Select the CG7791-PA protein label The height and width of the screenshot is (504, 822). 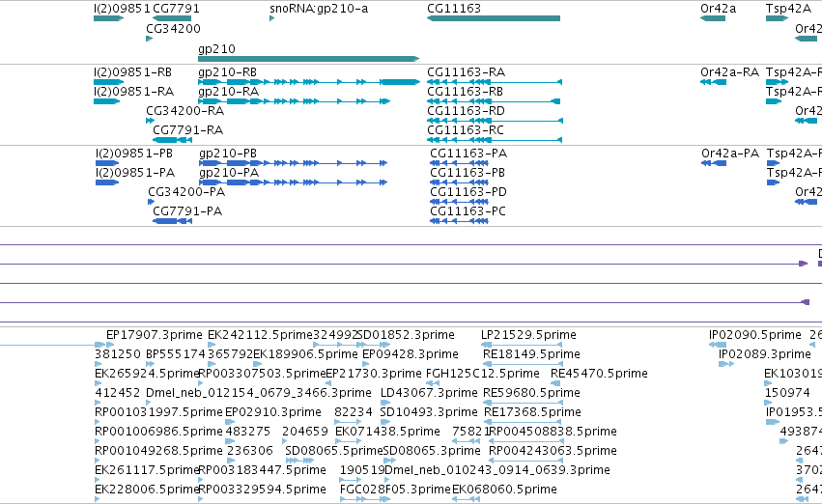187,211
